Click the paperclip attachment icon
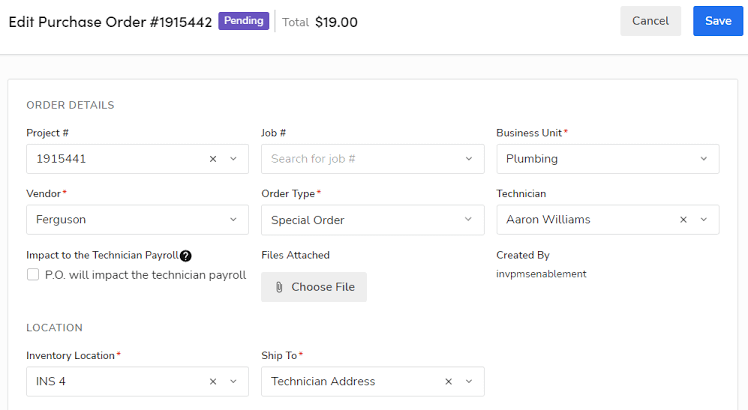The image size is (748, 410). [278, 287]
